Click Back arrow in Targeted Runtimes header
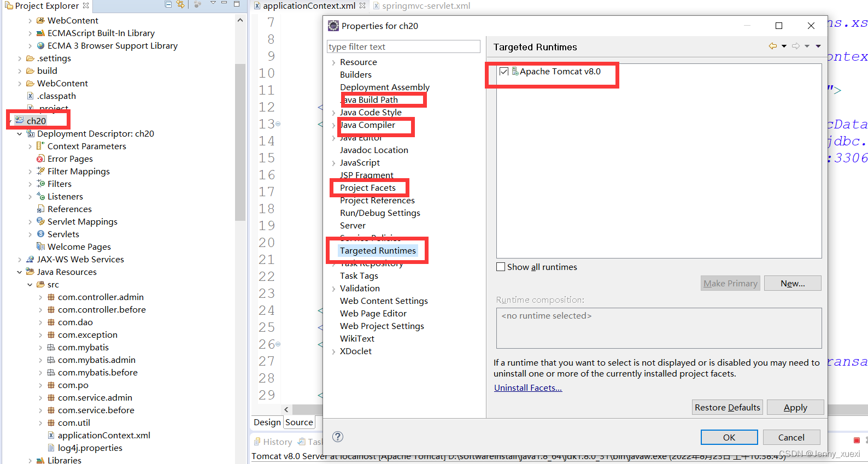Viewport: 868px width, 464px height. pos(772,46)
